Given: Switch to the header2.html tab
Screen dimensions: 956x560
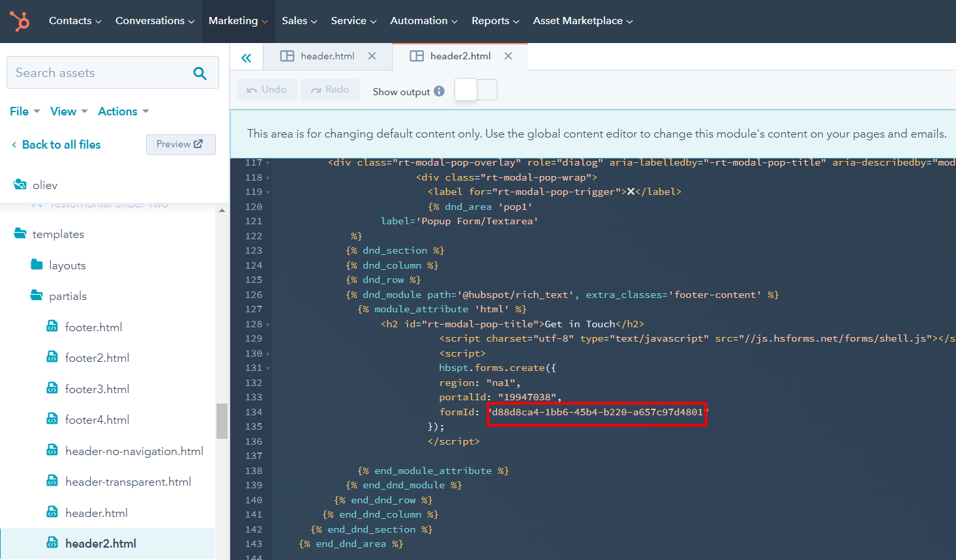Looking at the screenshot, I should [x=460, y=56].
